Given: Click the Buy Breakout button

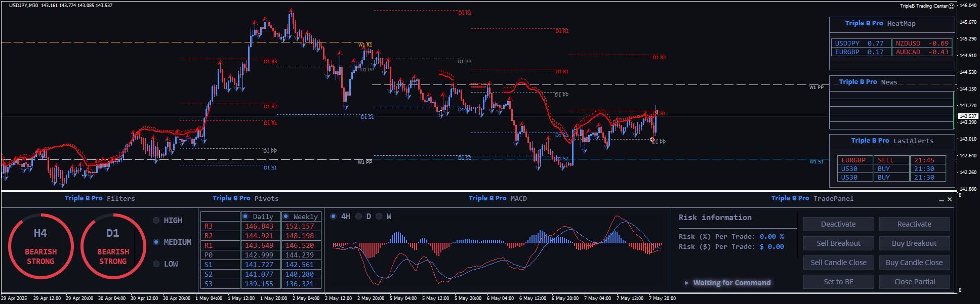Looking at the screenshot, I should (x=914, y=243).
